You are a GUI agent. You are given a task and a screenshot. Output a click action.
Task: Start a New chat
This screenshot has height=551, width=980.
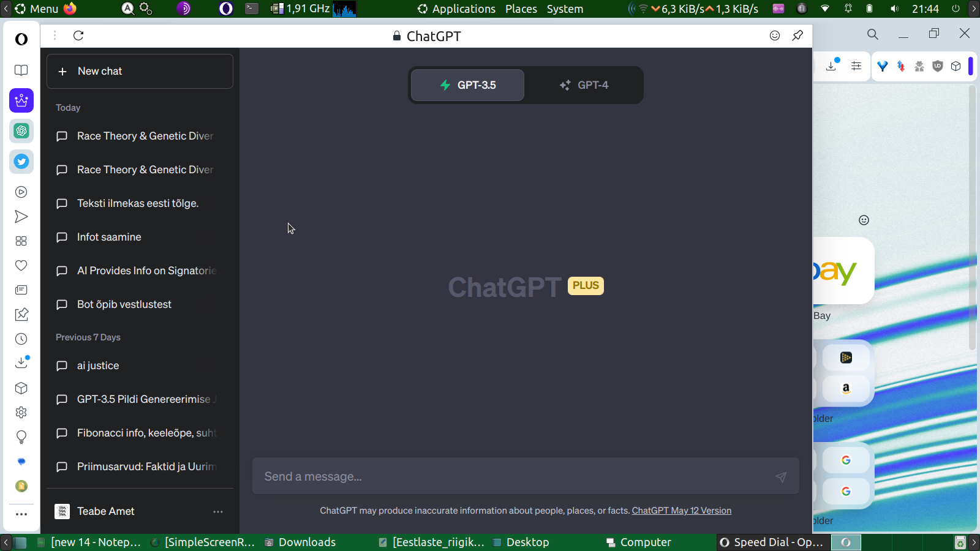coord(140,71)
